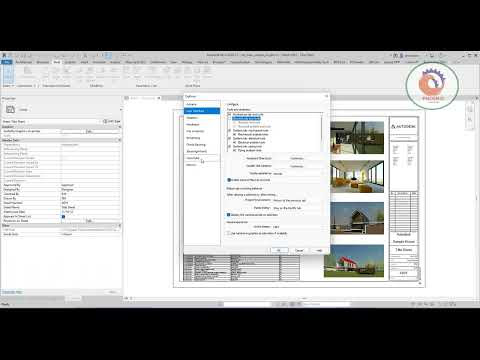This screenshot has width=480, height=360.
Task: Click Sheet Name value field
Action: (x=90, y=207)
